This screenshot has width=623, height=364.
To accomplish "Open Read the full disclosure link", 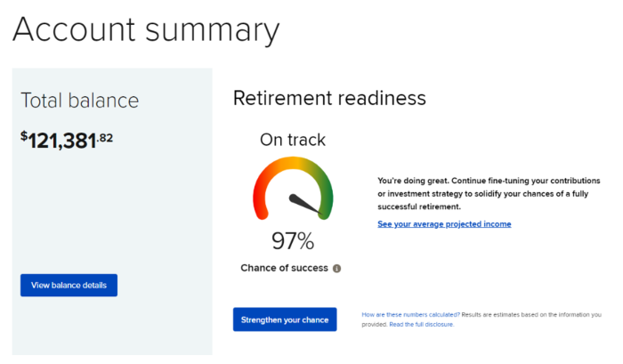I will [x=421, y=325].
